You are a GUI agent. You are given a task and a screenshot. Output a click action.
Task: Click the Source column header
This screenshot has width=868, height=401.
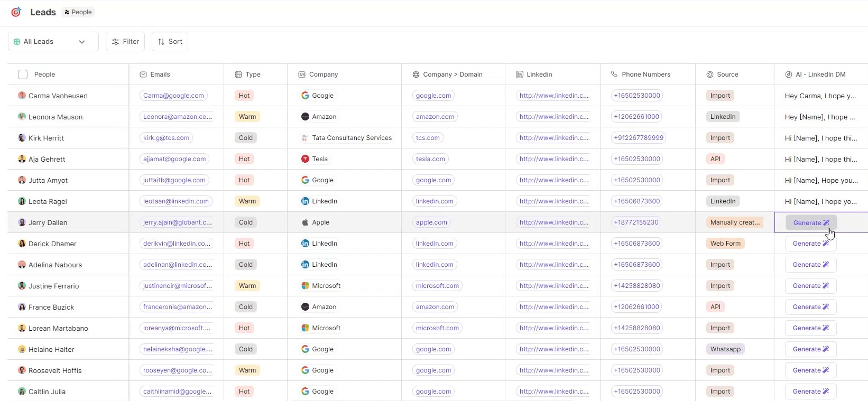pos(727,74)
